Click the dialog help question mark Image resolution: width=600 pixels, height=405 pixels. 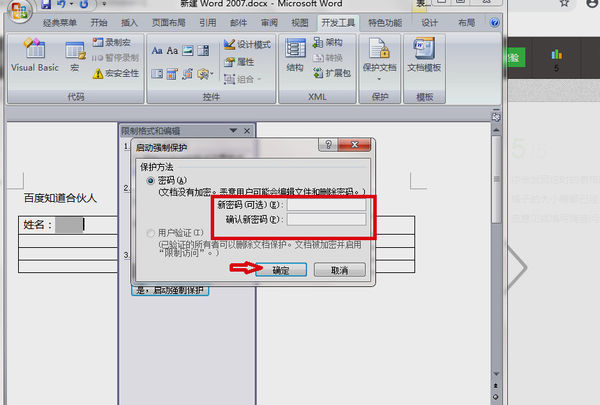328,145
